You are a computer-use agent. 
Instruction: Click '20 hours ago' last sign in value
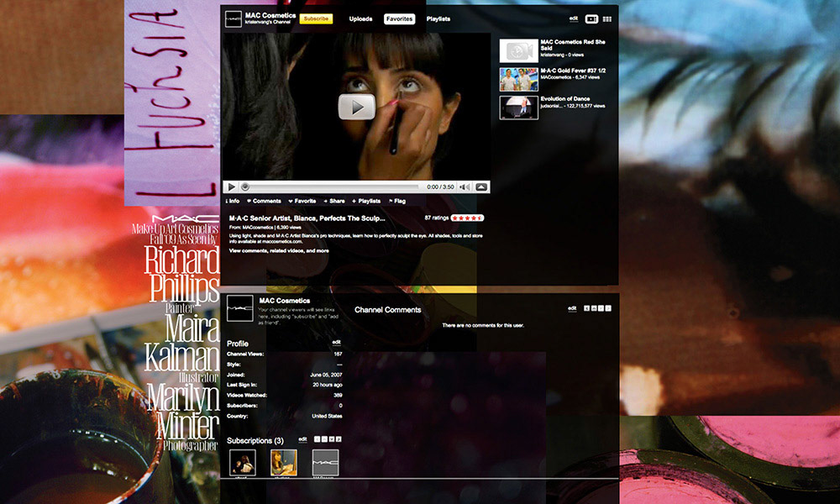(328, 385)
